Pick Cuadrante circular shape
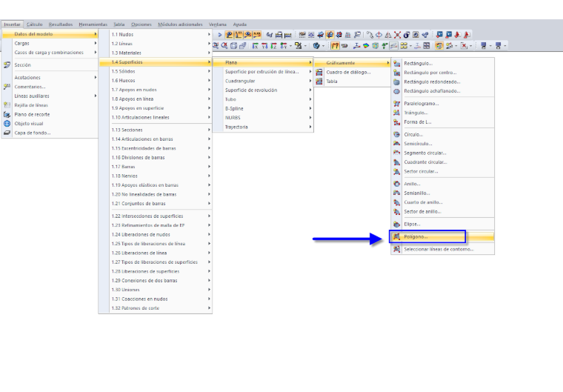 tap(442, 162)
